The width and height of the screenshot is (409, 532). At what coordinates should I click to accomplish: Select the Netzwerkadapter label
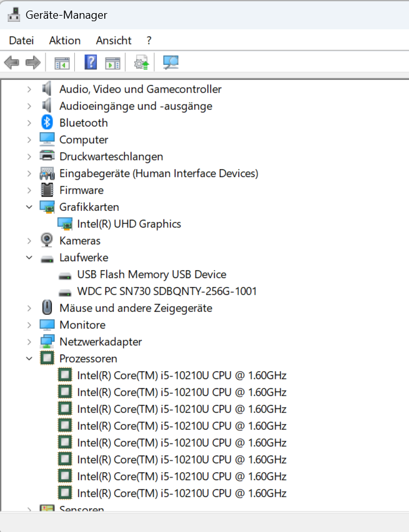(x=101, y=342)
